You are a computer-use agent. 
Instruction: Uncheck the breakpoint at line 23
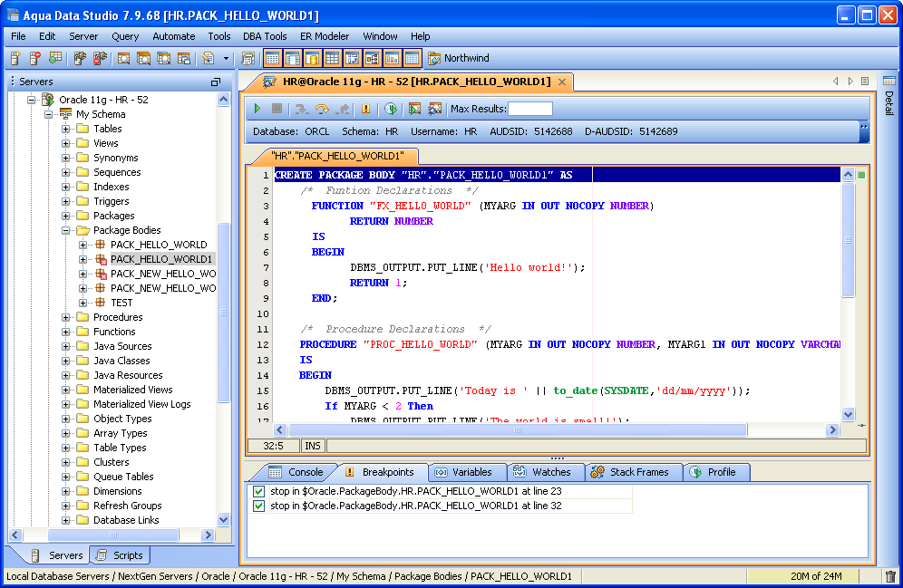tap(259, 491)
